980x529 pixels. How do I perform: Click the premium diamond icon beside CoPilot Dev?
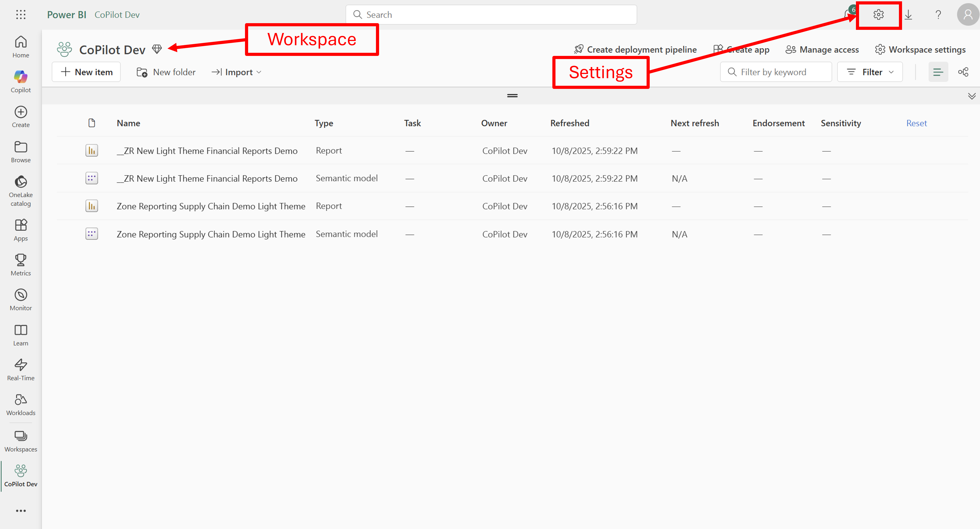pyautogui.click(x=157, y=49)
